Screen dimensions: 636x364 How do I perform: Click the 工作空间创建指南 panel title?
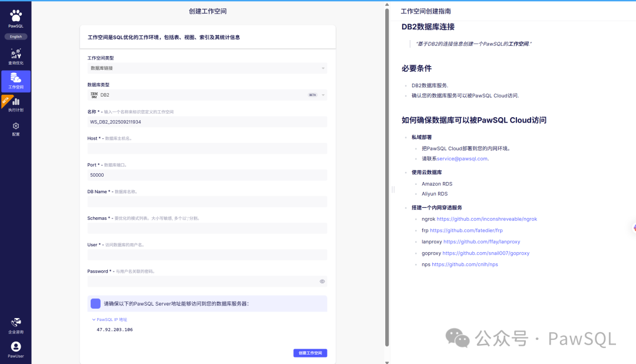point(426,11)
